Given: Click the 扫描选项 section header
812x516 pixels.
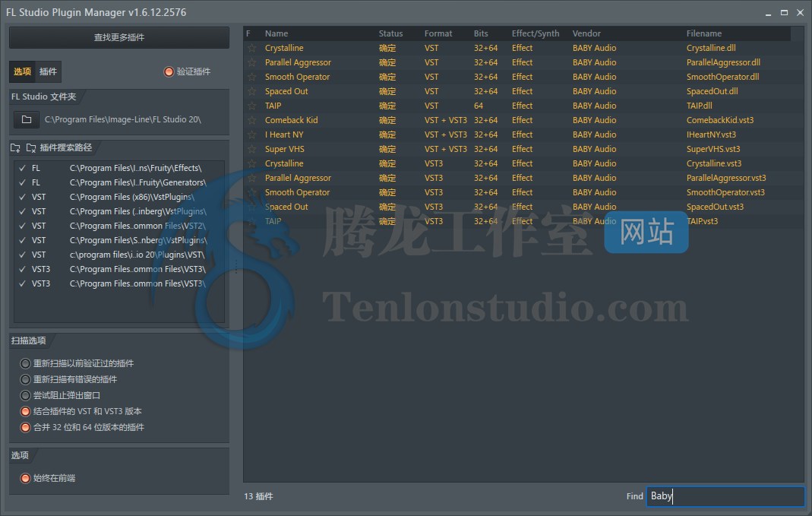Looking at the screenshot, I should click(28, 341).
